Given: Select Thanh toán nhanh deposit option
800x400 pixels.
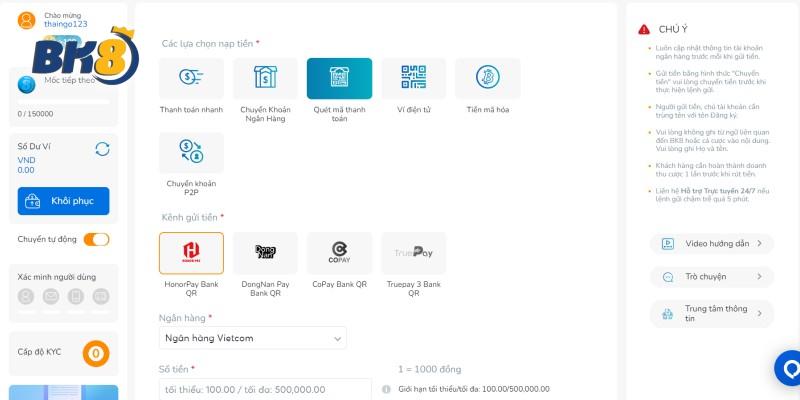Looking at the screenshot, I should pos(191,78).
